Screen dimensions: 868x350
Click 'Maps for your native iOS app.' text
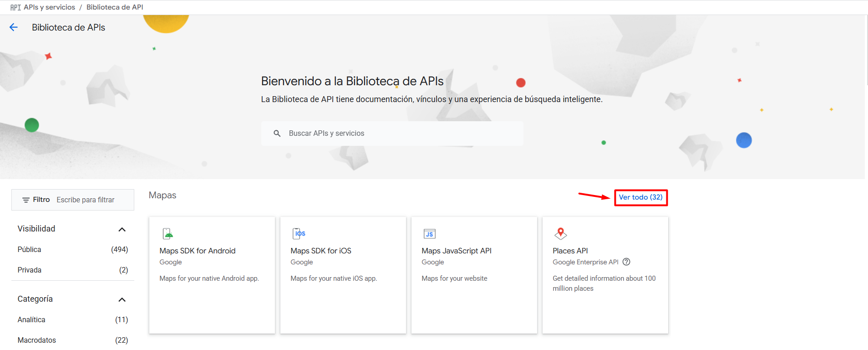coord(334,278)
